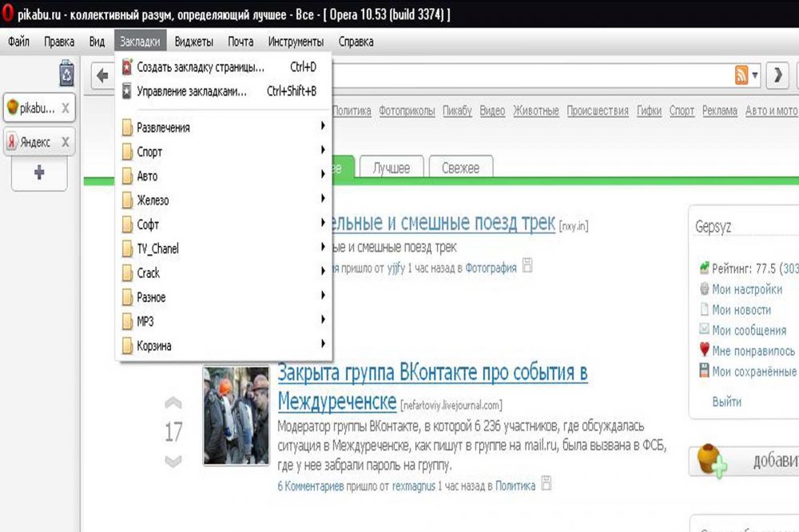Click the добавить post button
The width and height of the screenshot is (799, 532).
(x=744, y=461)
